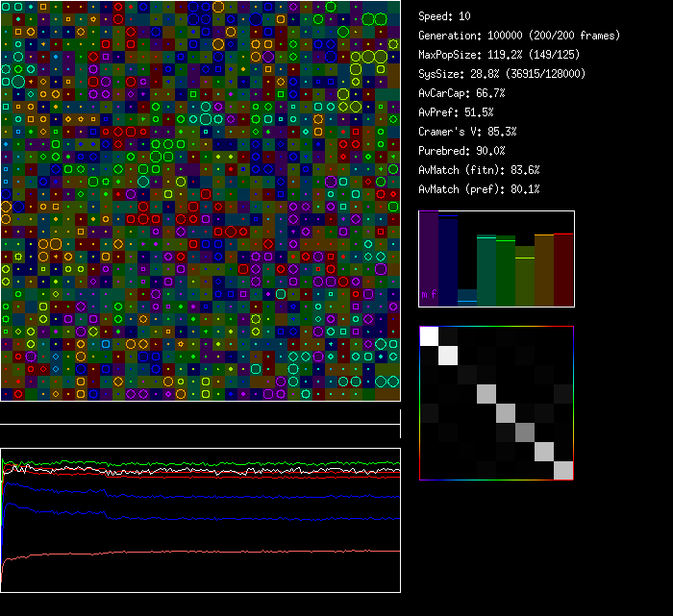Click the white top-left cell of matrix
Image resolution: width=673 pixels, height=616 pixels.
point(429,335)
